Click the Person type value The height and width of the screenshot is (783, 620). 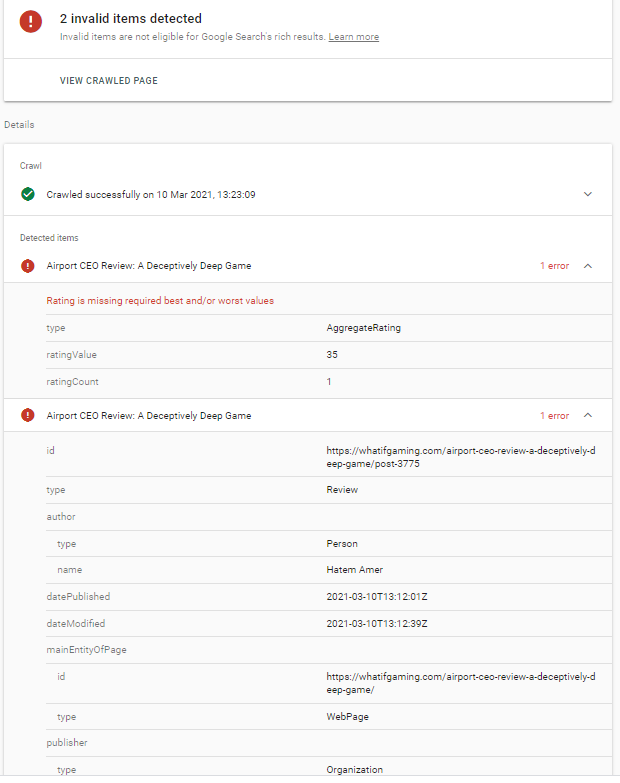pos(342,544)
